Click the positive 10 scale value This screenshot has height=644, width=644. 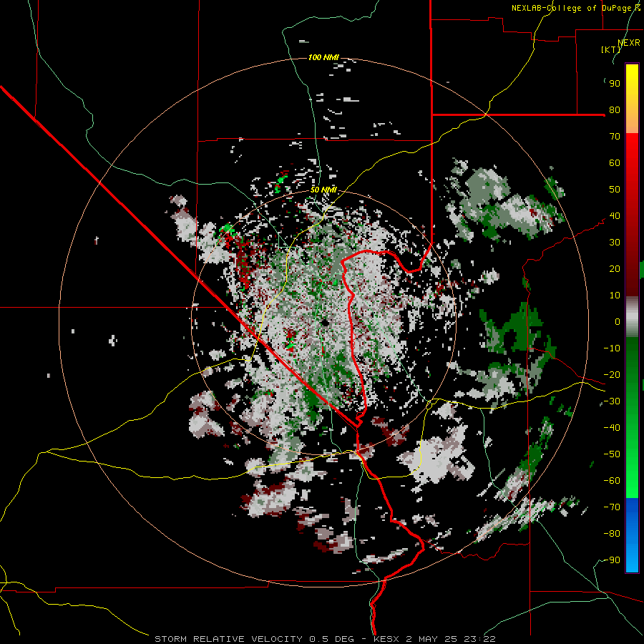point(615,296)
